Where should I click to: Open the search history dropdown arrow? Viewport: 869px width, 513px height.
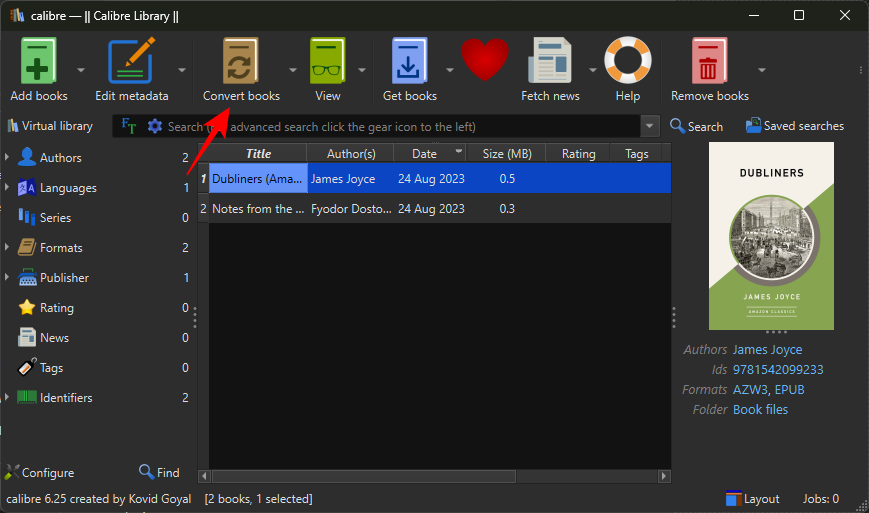click(651, 127)
